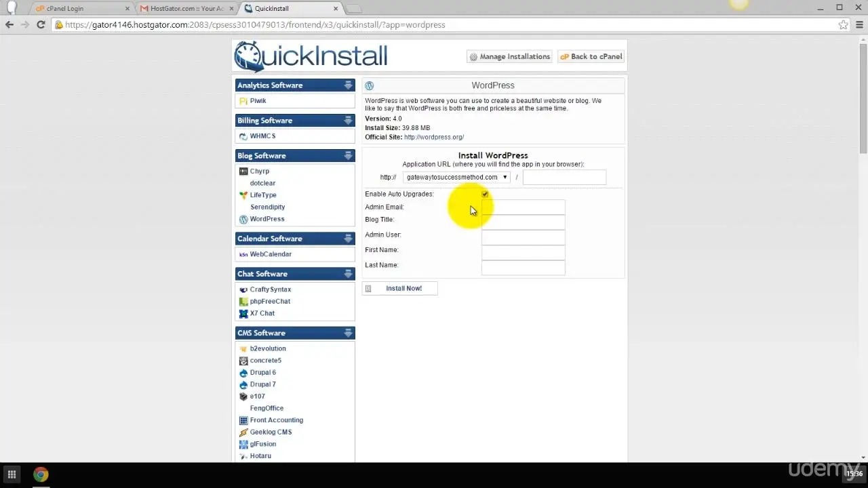The width and height of the screenshot is (868, 488).
Task: Switch to the HostGator Gmail tab
Action: tap(186, 9)
